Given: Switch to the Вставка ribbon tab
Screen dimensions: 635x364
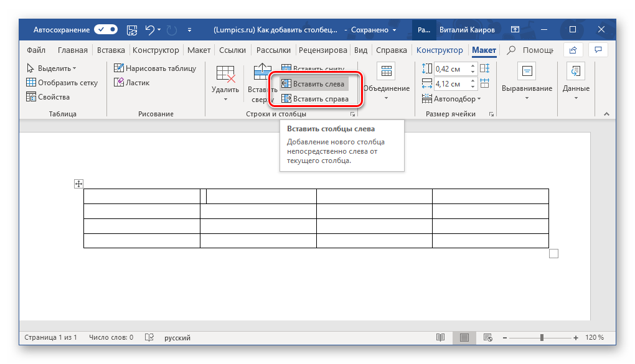Looking at the screenshot, I should 110,50.
